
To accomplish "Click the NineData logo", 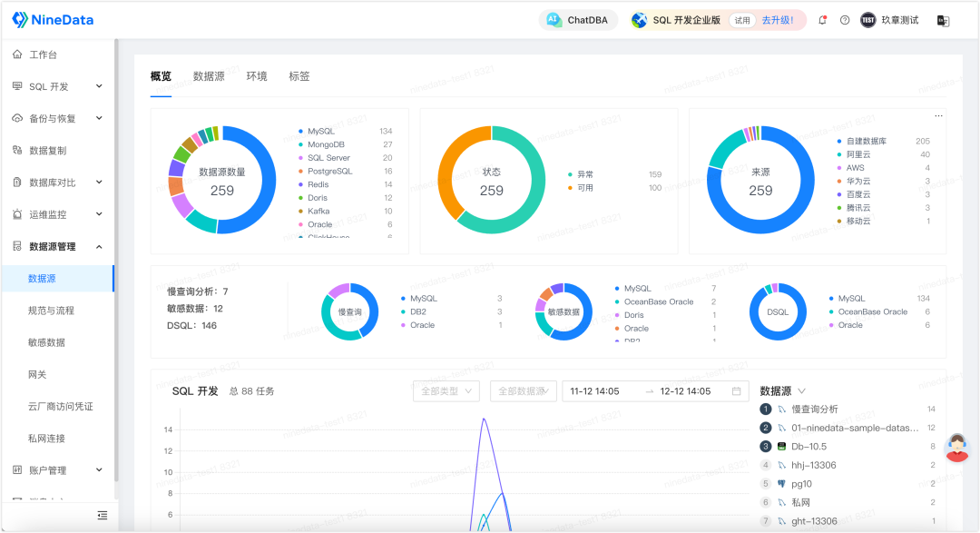I will point(54,20).
